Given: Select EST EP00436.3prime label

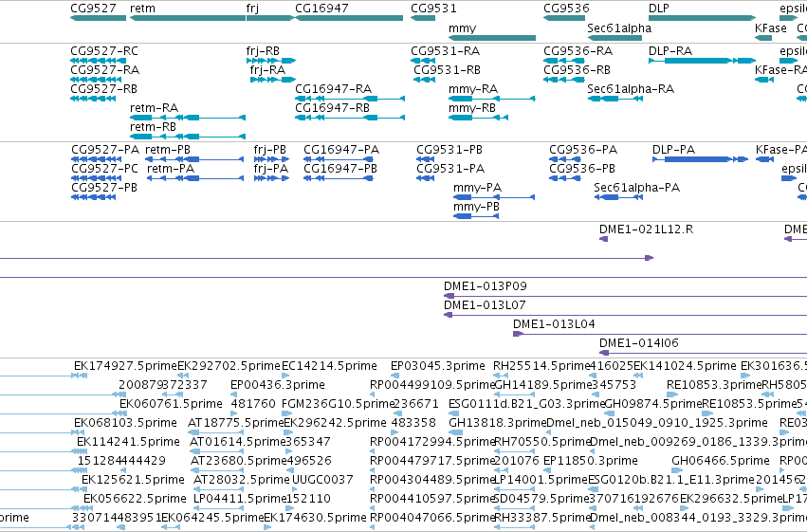Looking at the screenshot, I should pyautogui.click(x=278, y=385).
